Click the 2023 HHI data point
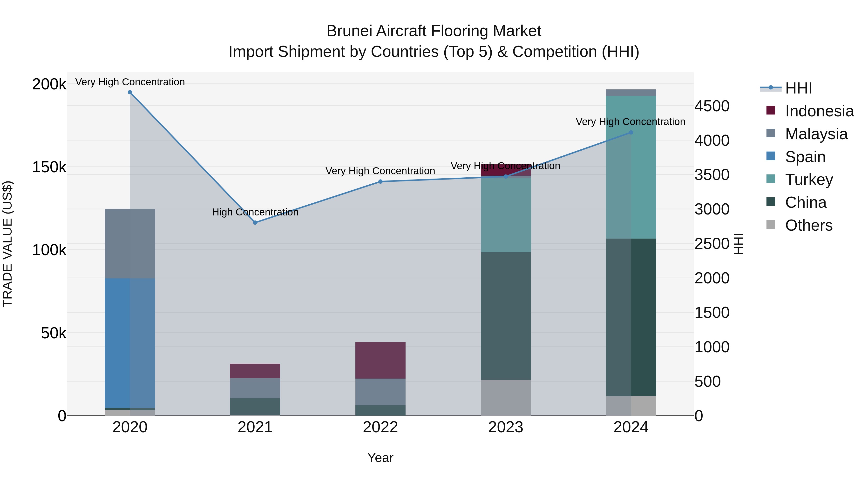 click(x=506, y=176)
